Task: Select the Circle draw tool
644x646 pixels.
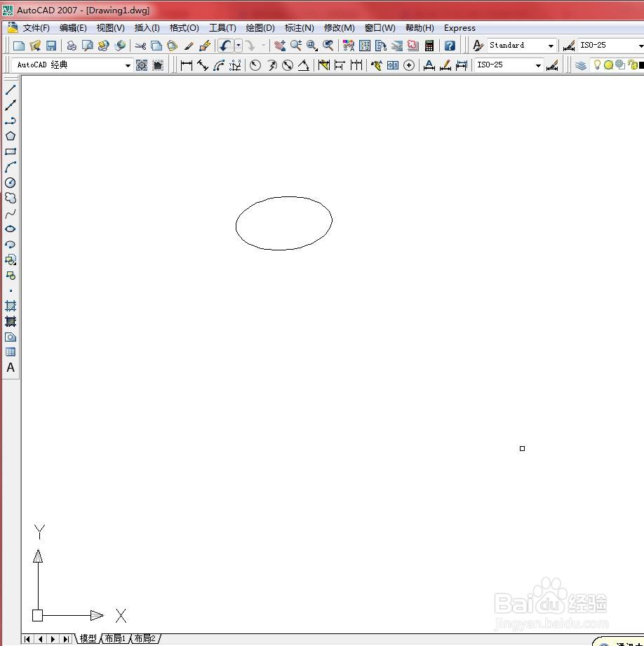Action: point(11,182)
